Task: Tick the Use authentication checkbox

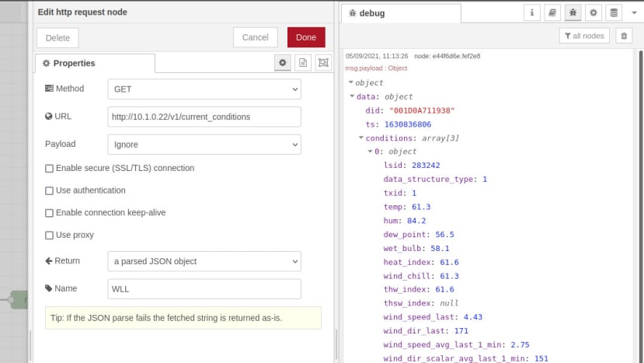Action: (49, 190)
